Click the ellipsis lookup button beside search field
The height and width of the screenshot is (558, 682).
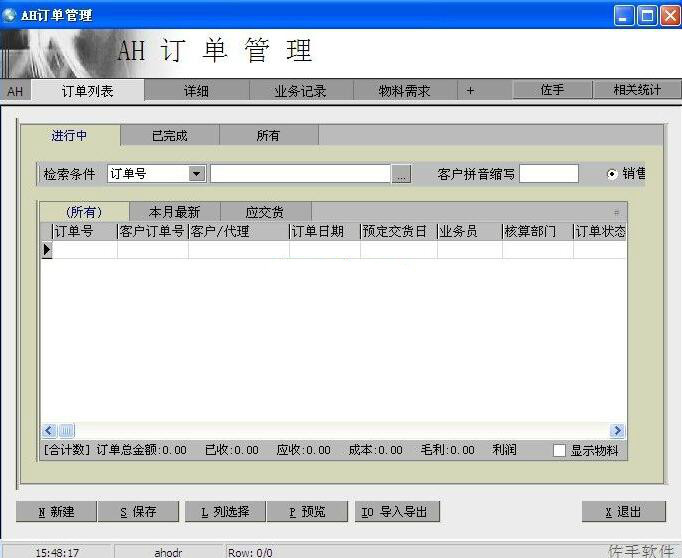401,174
